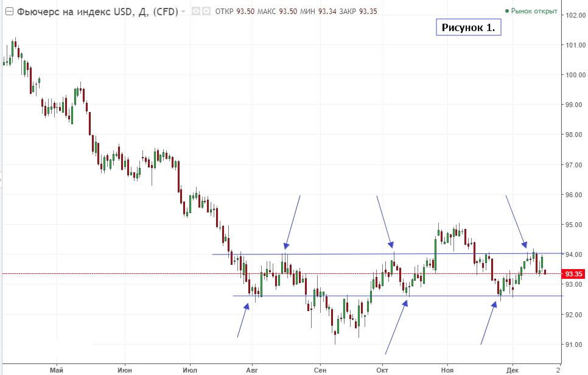Toggle the eye visibility icon in chart header
588x375 pixels.
pyautogui.click(x=196, y=12)
